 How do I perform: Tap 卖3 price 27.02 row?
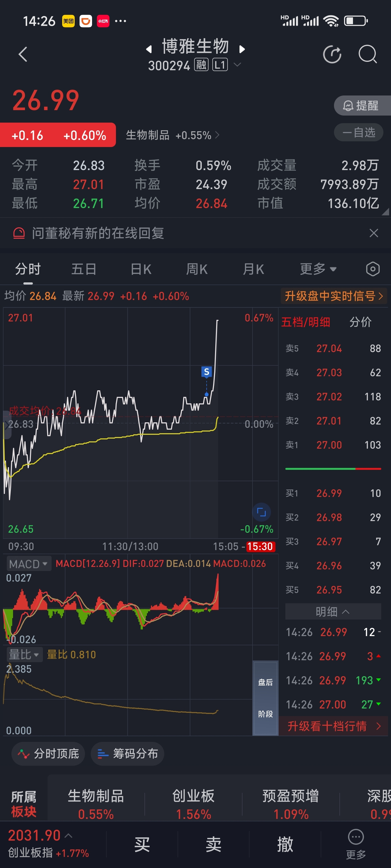pyautogui.click(x=333, y=397)
